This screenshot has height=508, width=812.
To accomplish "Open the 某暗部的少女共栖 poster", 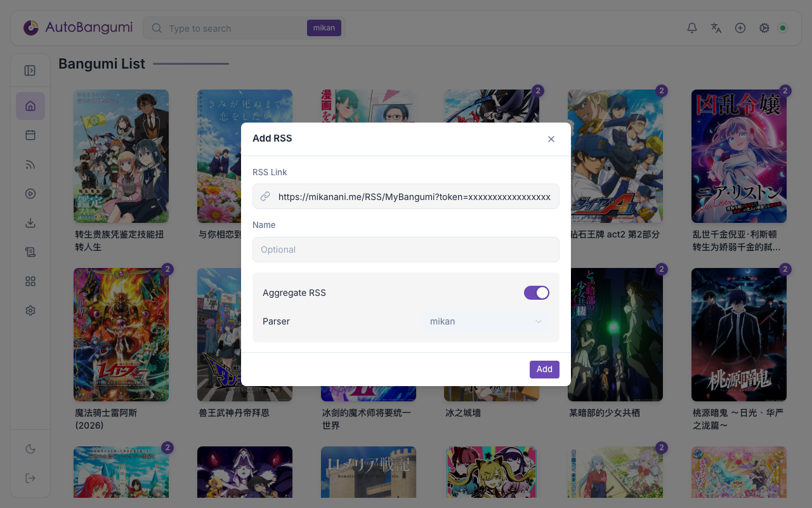I will 615,335.
